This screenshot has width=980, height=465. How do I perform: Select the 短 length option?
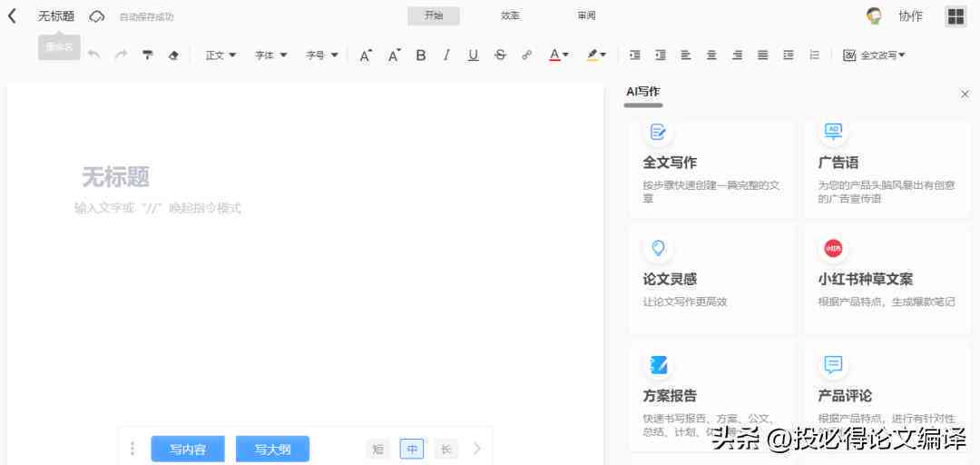[x=378, y=449]
